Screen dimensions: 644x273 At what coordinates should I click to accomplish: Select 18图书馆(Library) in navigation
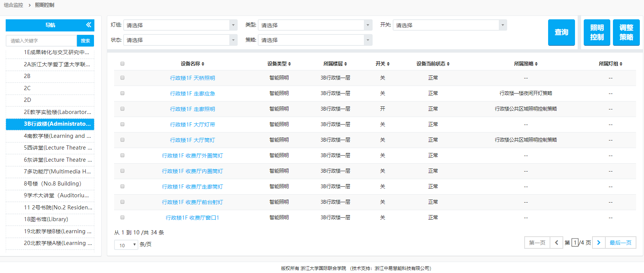pyautogui.click(x=50, y=219)
